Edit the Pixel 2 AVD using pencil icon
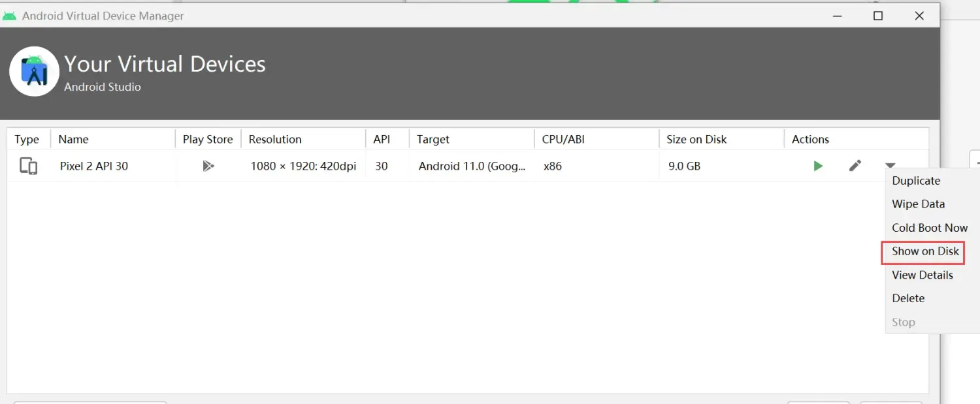980x404 pixels. point(855,166)
